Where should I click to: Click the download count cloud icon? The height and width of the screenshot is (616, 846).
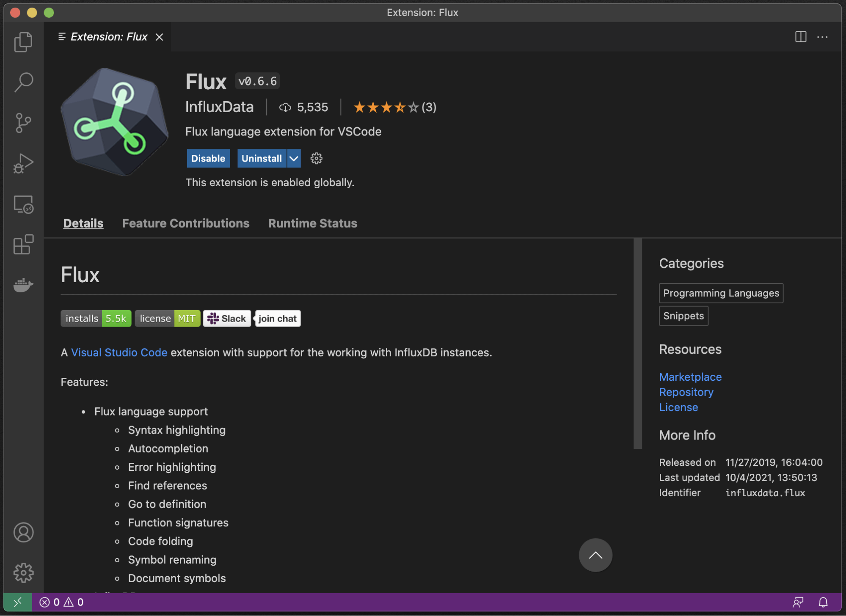point(285,107)
